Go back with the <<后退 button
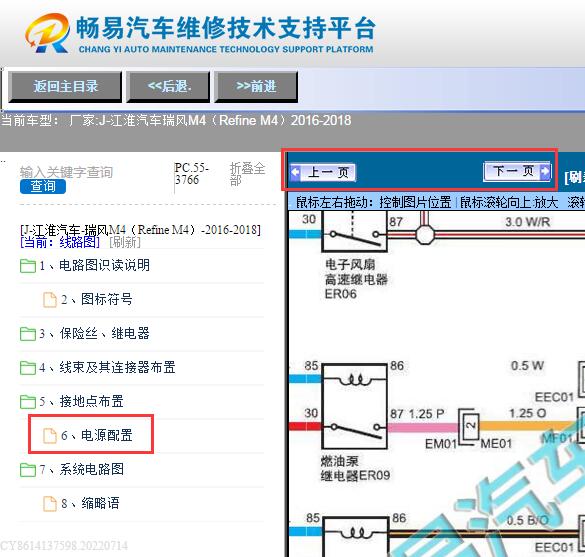The image size is (585, 557). pyautogui.click(x=168, y=87)
